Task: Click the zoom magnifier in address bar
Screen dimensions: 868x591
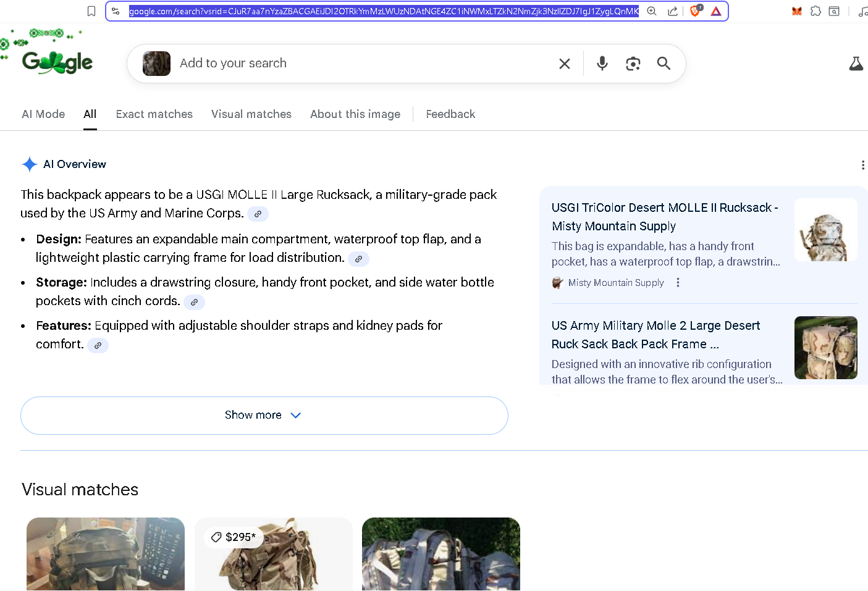Action: 652,11
